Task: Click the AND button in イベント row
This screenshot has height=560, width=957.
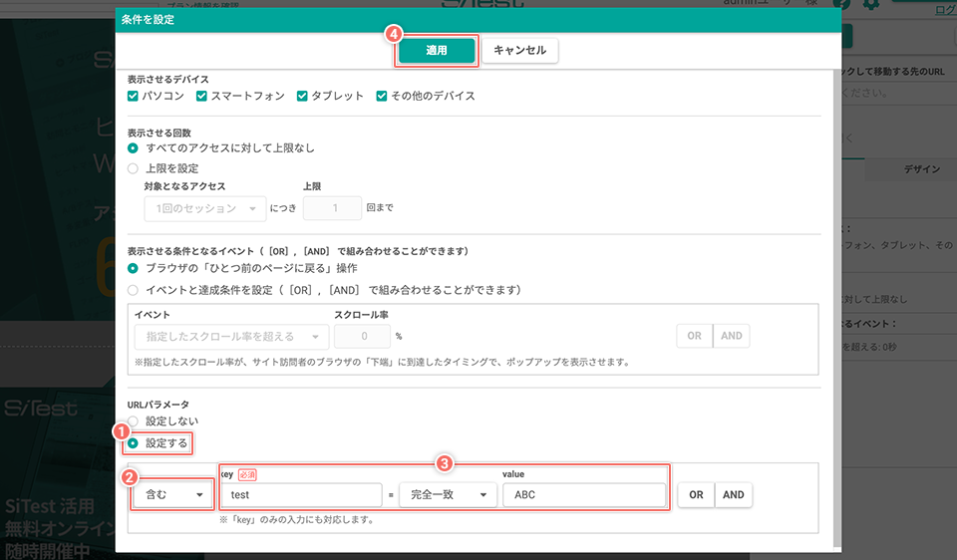Action: pyautogui.click(x=731, y=336)
